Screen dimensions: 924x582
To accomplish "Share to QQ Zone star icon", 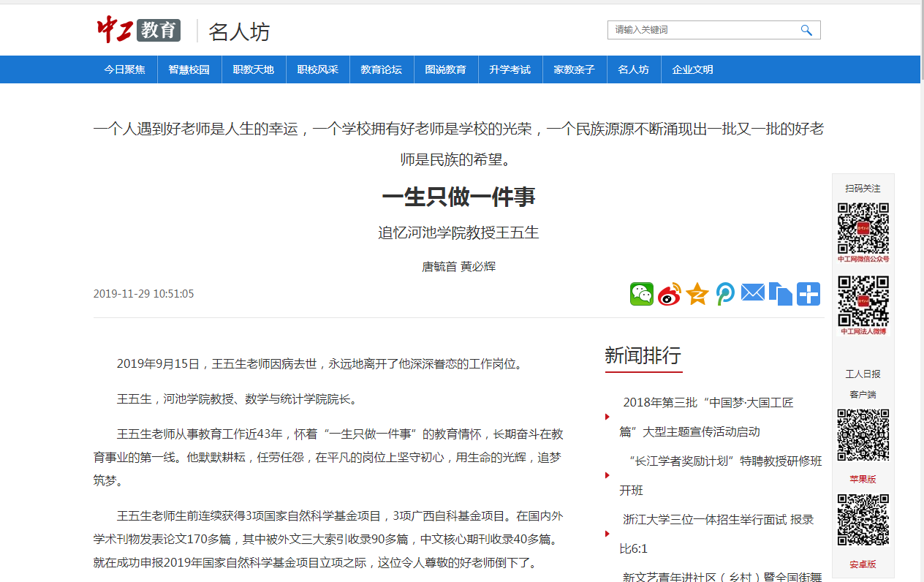I will (697, 294).
